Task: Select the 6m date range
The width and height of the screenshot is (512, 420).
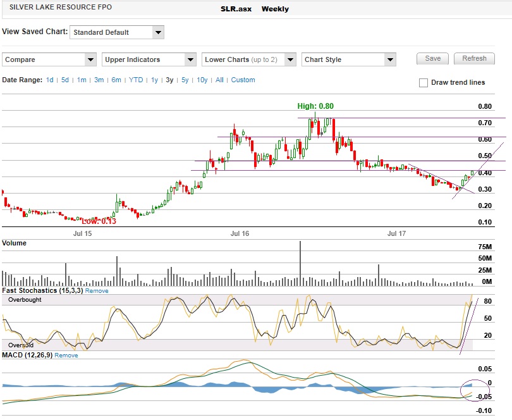Action: pos(116,80)
